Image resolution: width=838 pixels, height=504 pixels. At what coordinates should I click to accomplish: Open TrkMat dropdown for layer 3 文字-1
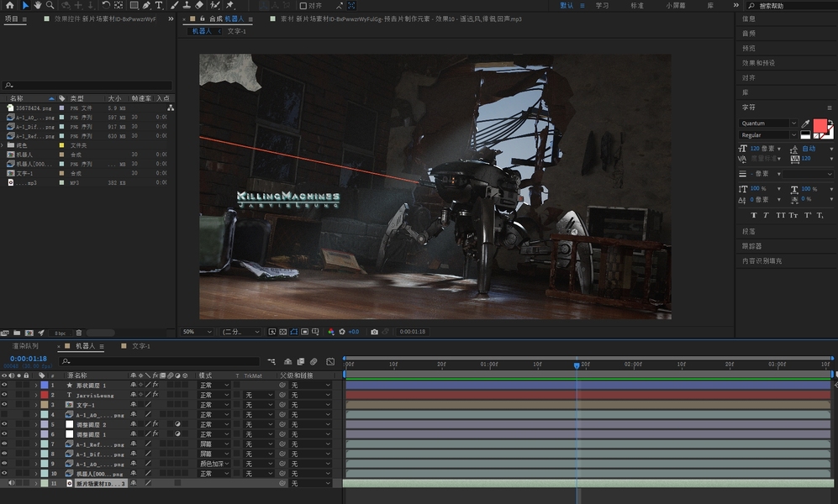click(258, 405)
